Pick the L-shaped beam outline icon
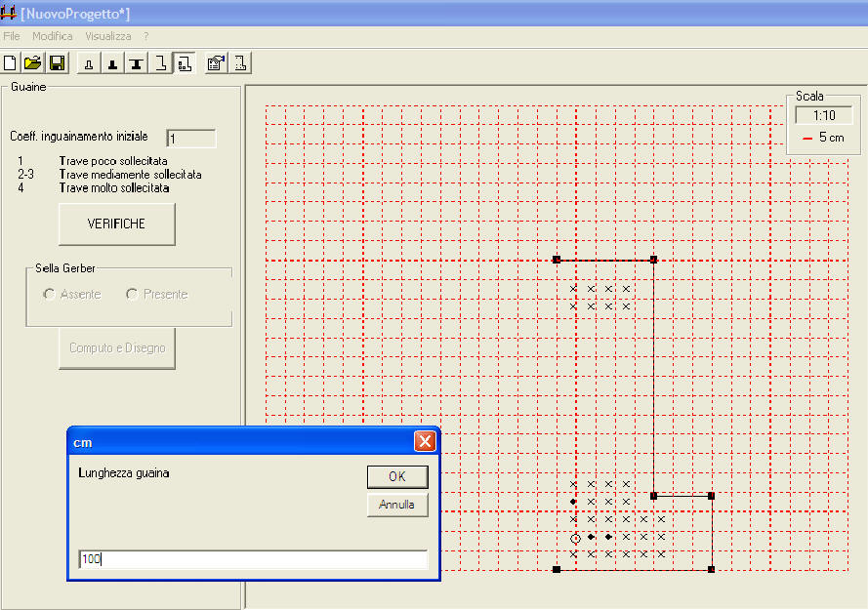868x610 pixels. [160, 63]
